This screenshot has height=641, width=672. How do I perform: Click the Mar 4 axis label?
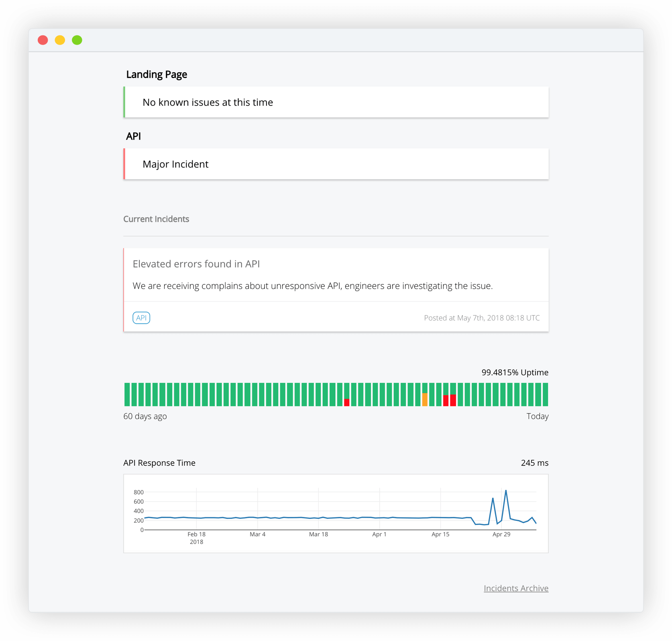point(257,534)
